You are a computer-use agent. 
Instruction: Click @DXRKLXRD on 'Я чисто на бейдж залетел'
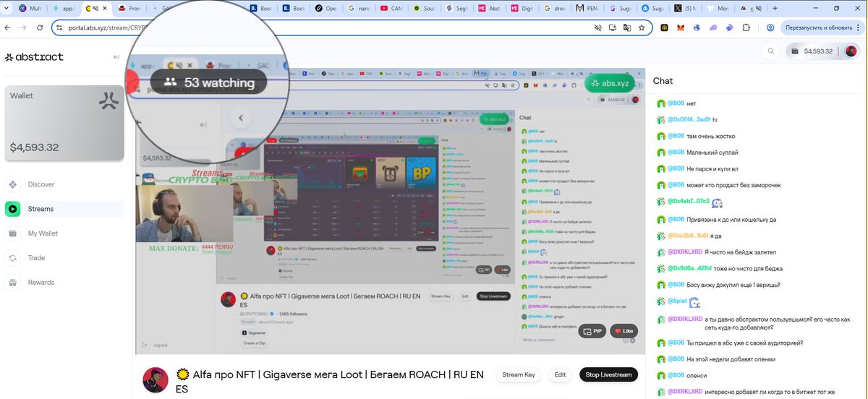[x=685, y=252]
